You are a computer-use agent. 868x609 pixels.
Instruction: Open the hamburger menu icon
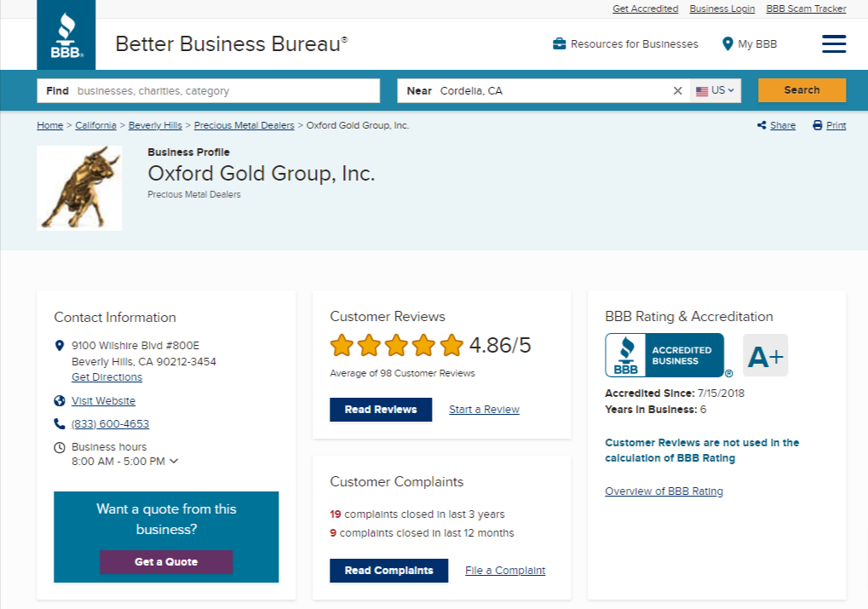click(834, 43)
